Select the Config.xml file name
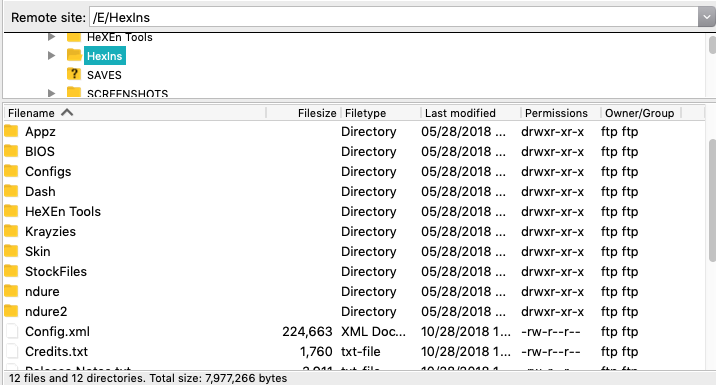716x385 pixels. pos(57,332)
